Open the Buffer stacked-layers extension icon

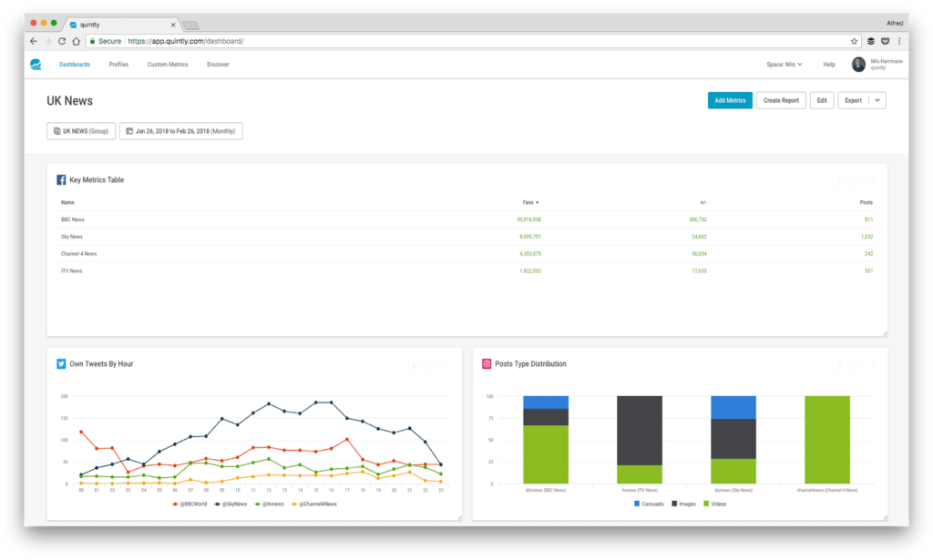tap(870, 41)
